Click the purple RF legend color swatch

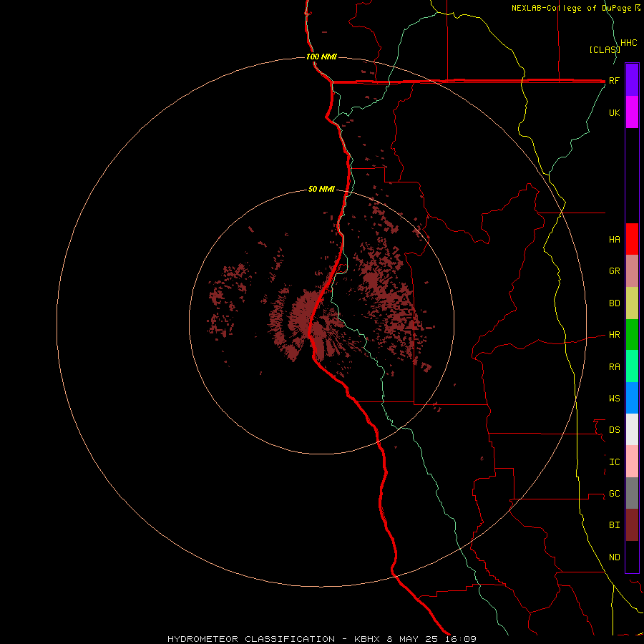[632, 79]
